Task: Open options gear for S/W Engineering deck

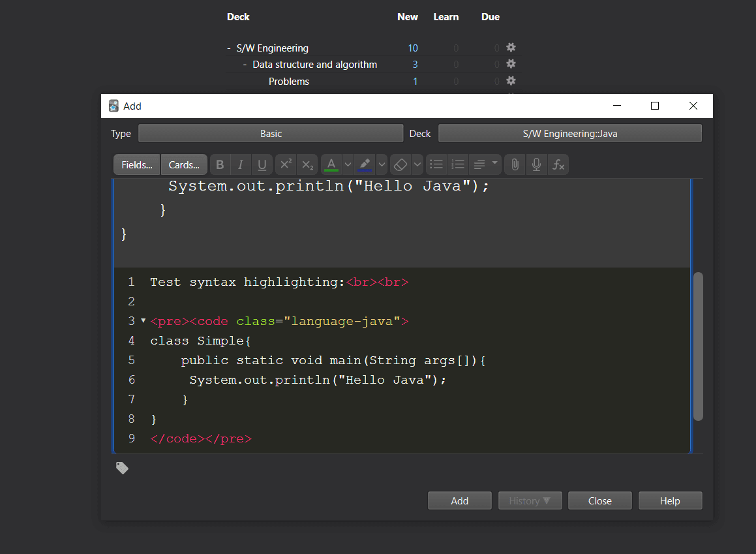Action: coord(511,47)
